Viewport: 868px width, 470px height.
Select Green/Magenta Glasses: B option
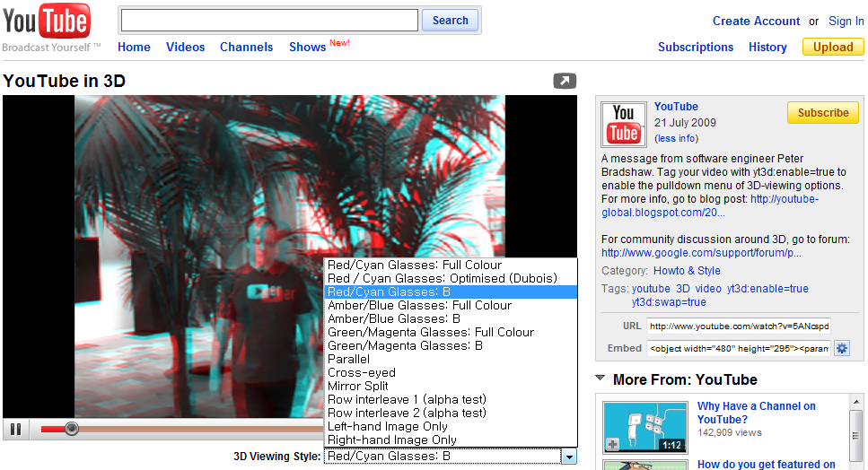[451, 345]
